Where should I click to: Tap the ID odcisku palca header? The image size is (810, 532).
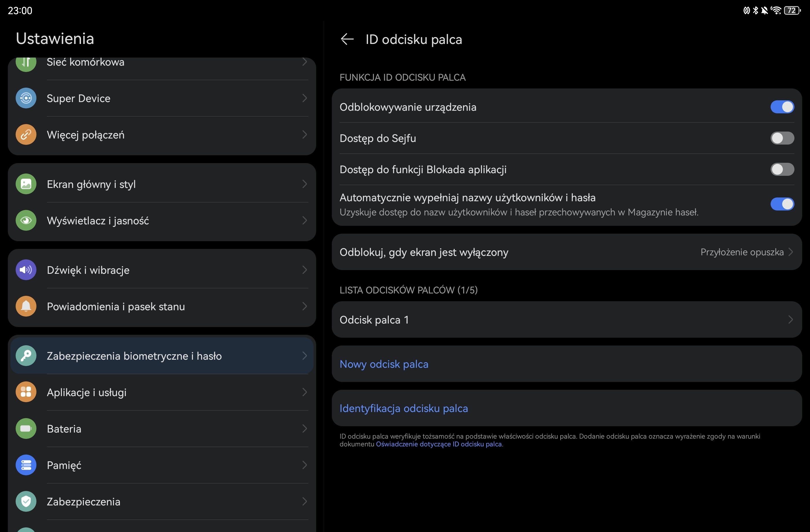pyautogui.click(x=413, y=39)
